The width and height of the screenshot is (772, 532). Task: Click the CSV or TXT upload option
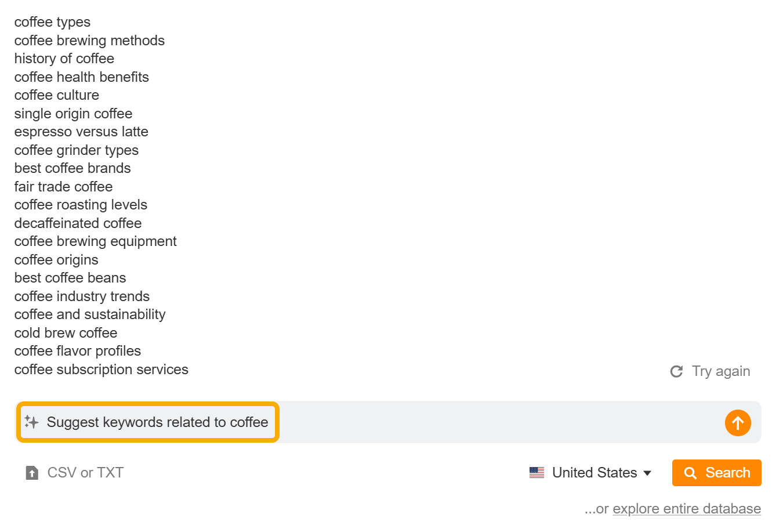click(x=85, y=472)
